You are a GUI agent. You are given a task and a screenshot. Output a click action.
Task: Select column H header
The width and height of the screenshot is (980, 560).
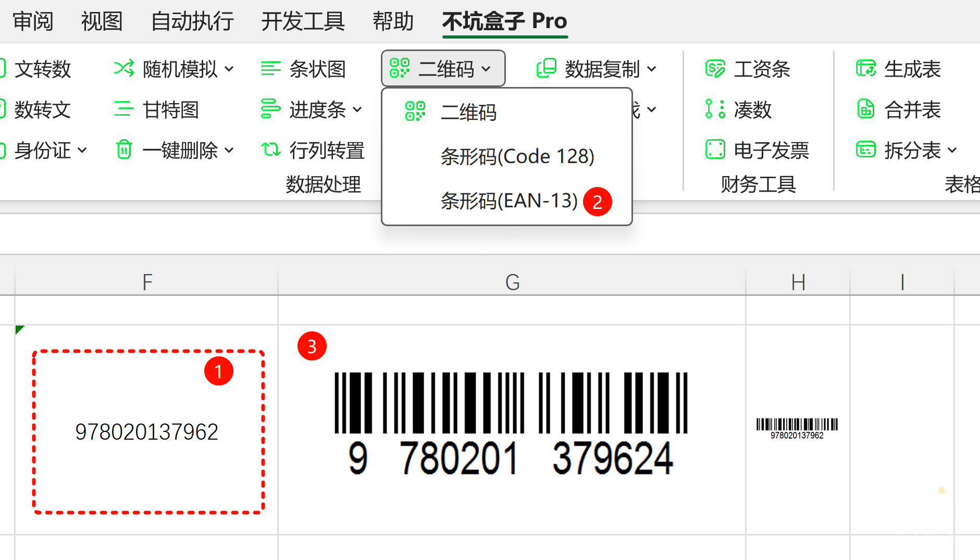798,282
